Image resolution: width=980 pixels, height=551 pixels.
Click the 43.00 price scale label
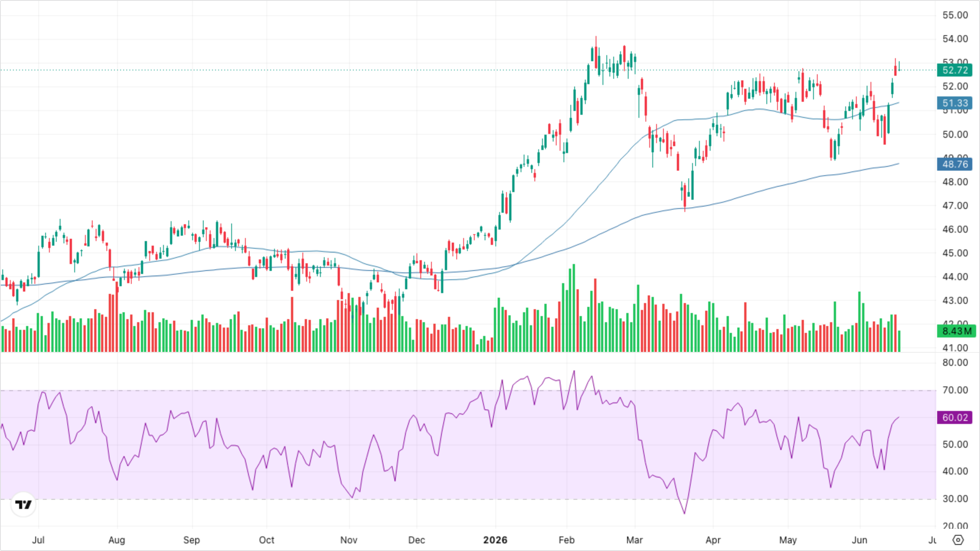coord(955,300)
